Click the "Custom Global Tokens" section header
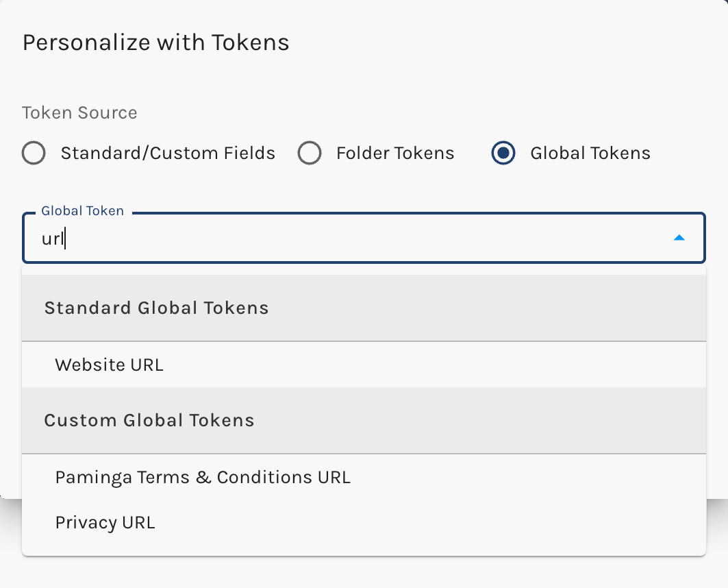 pos(149,420)
